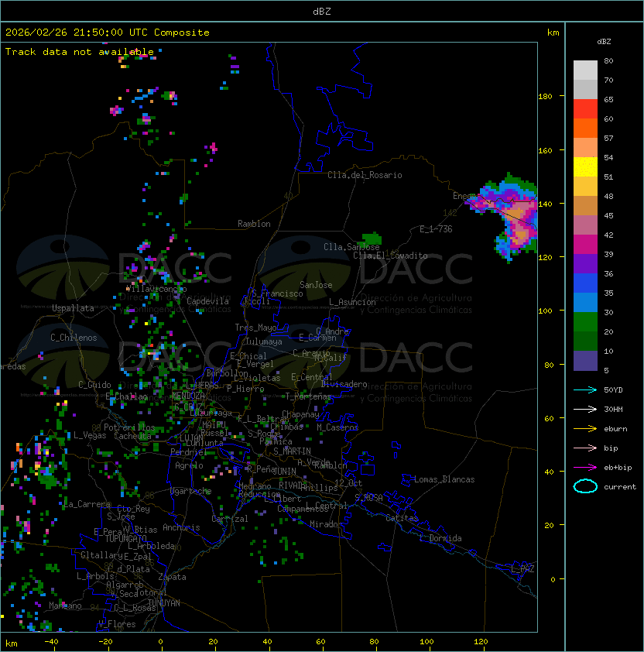The image size is (644, 652).
Task: Click the light gray 80 dBZ swatch
Action: [x=585, y=70]
